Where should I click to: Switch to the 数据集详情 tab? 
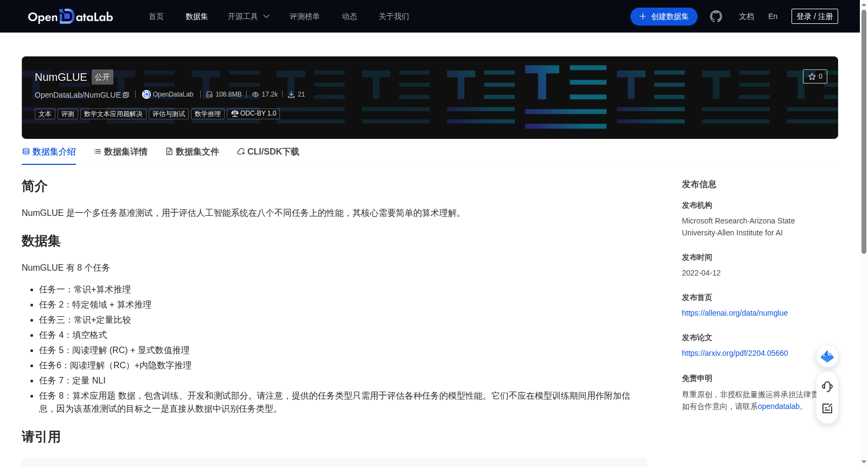click(x=120, y=152)
